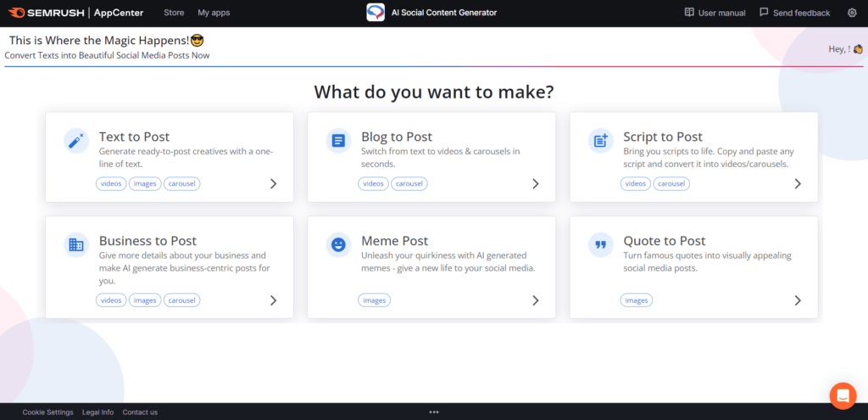Screen dimensions: 868x420
Task: Open settings via the gear icon
Action: [852, 13]
